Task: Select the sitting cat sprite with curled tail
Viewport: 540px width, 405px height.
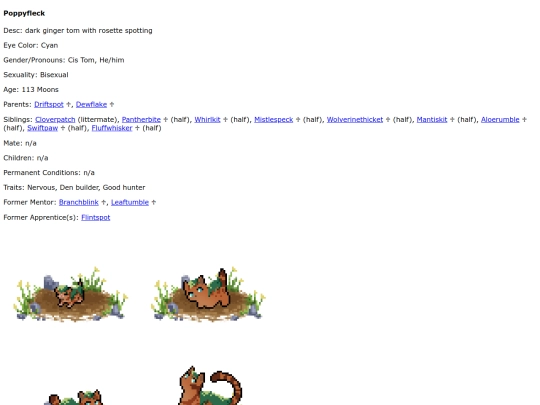Action: pos(208,385)
